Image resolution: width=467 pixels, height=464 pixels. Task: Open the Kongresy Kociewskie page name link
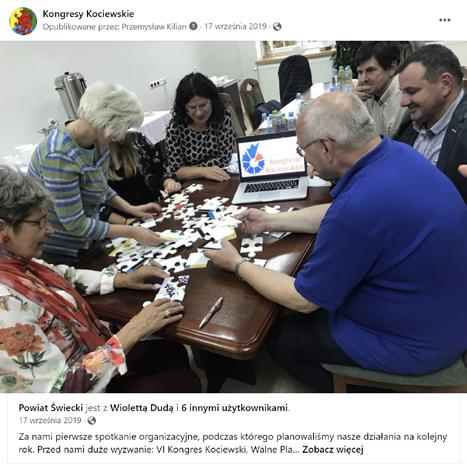(x=88, y=14)
